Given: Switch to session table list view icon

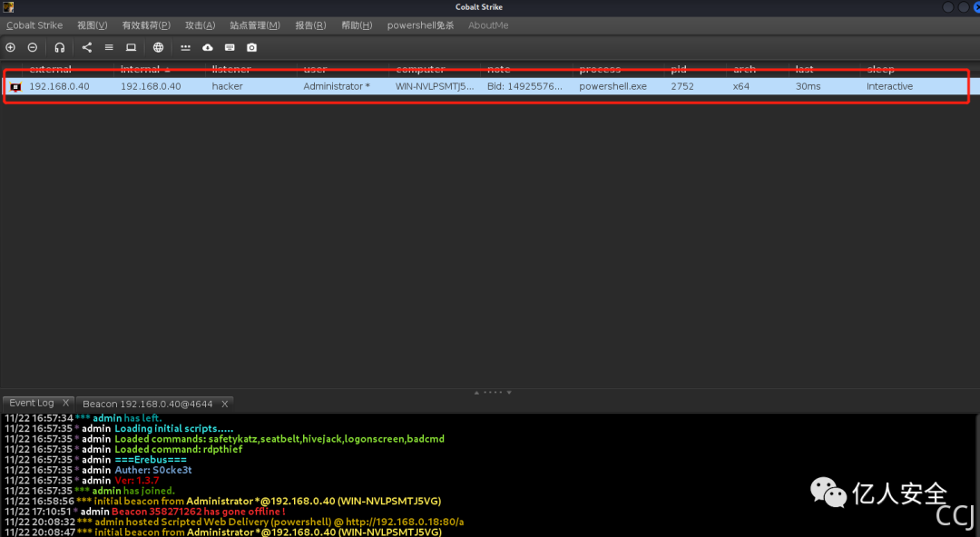Looking at the screenshot, I should (x=109, y=47).
